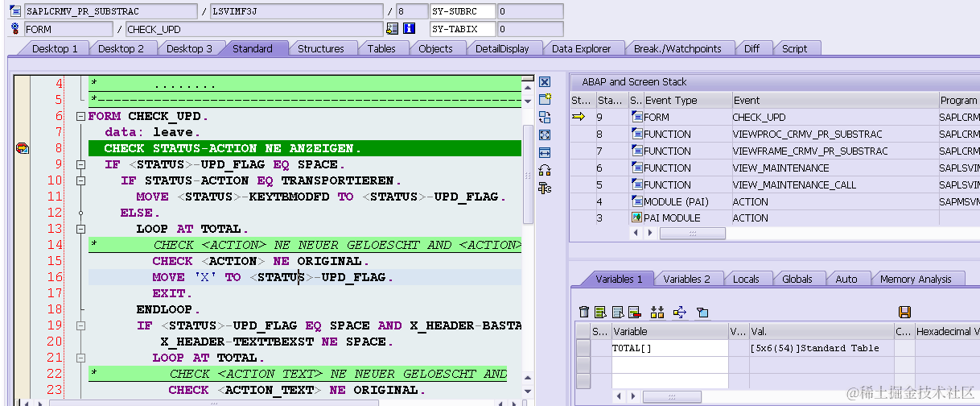The height and width of the screenshot is (406, 980).
Task: Click the TOTAL[] variable cell
Action: pyautogui.click(x=669, y=348)
